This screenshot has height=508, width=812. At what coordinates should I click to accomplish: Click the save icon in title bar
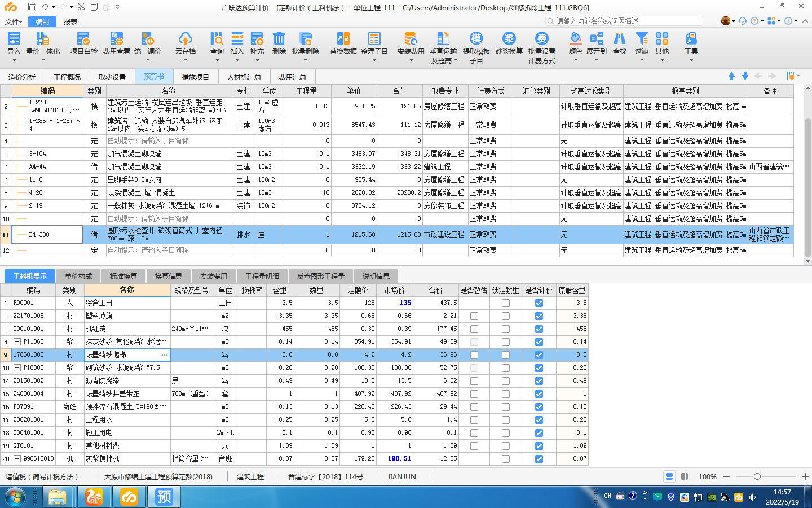32,7
